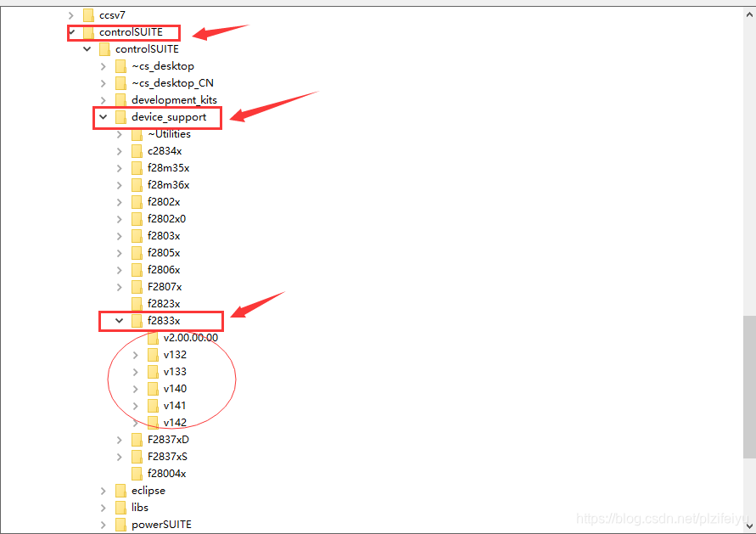
Task: Expand the v132 version folder
Action: [x=136, y=355]
